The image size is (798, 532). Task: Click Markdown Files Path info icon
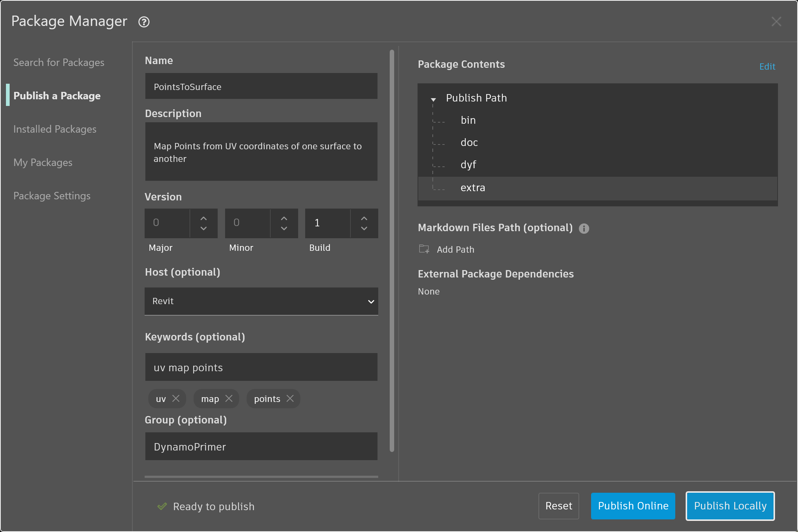pyautogui.click(x=584, y=229)
